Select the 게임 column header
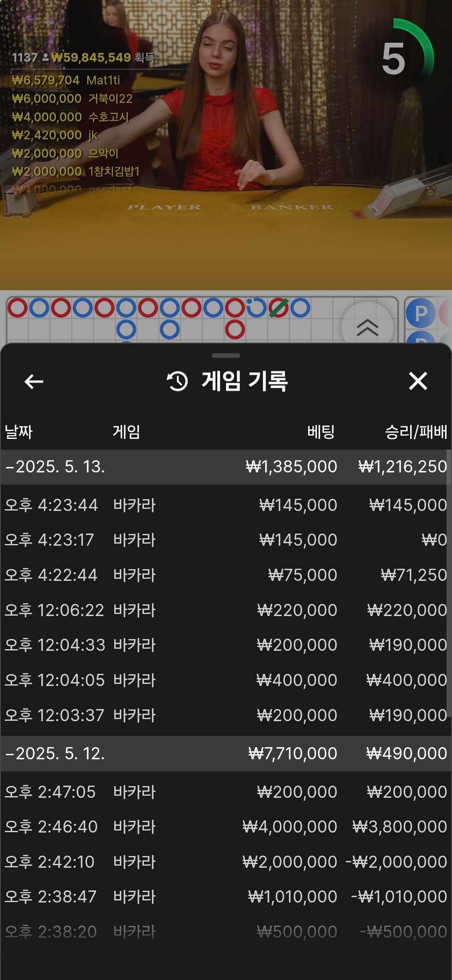452x980 pixels. 126,432
